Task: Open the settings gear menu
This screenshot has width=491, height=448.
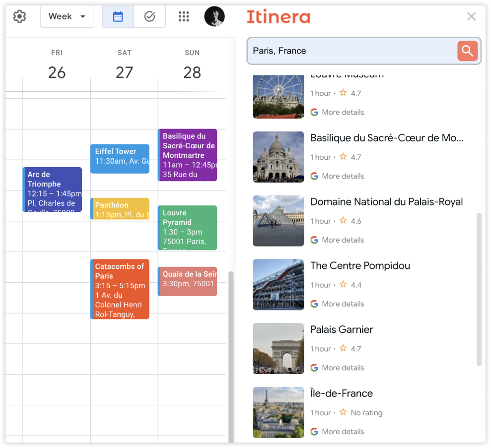Action: (x=19, y=16)
